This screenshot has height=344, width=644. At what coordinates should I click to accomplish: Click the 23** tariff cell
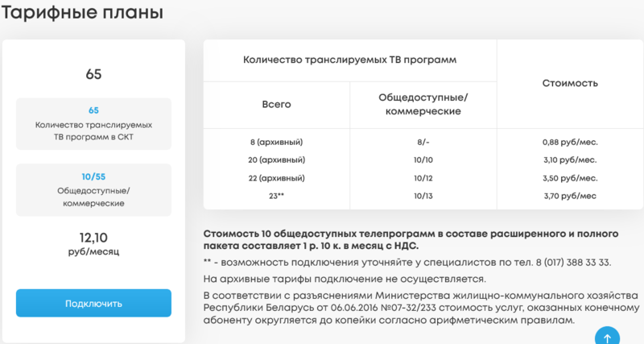[x=276, y=195]
